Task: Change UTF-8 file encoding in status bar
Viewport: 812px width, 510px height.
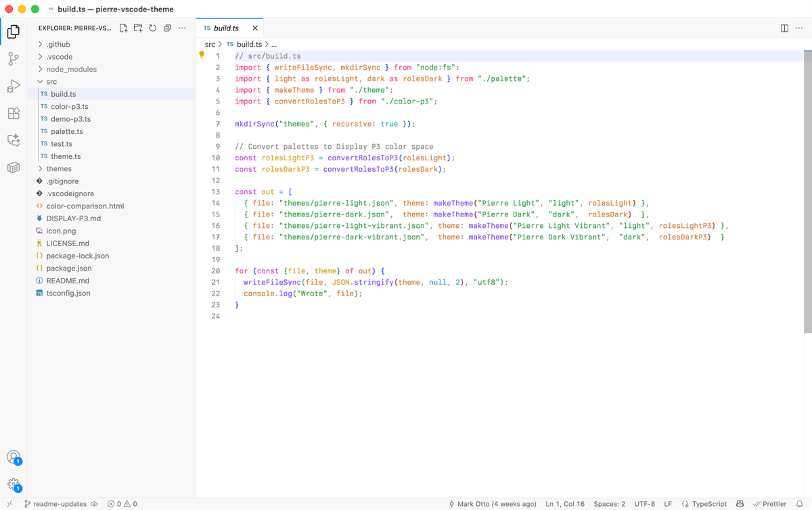Action: click(644, 504)
